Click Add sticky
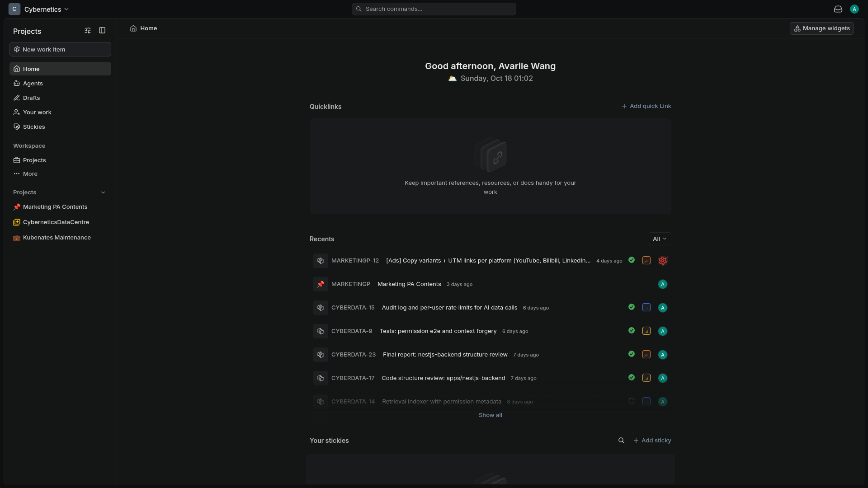Viewport: 868px width, 488px height. tap(652, 441)
